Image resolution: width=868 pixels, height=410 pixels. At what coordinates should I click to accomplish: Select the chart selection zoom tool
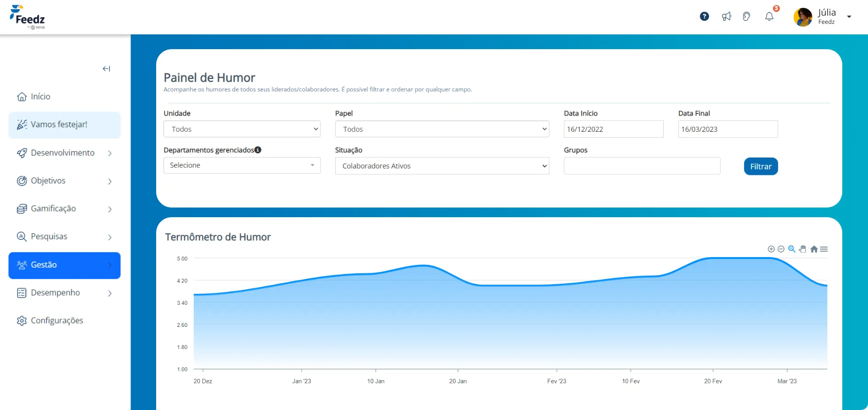pos(792,249)
